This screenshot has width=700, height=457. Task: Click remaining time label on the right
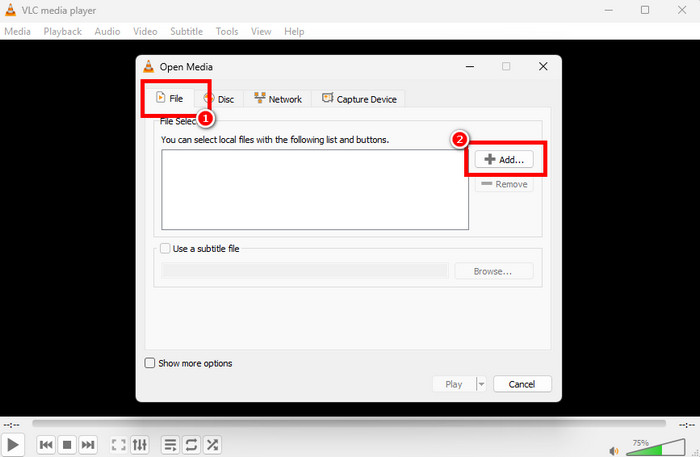(687, 425)
